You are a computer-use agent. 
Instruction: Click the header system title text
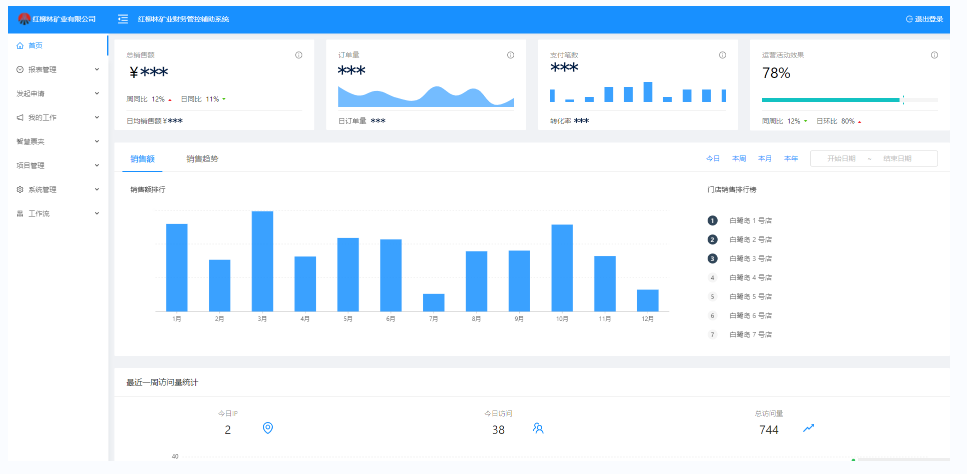tap(183, 19)
